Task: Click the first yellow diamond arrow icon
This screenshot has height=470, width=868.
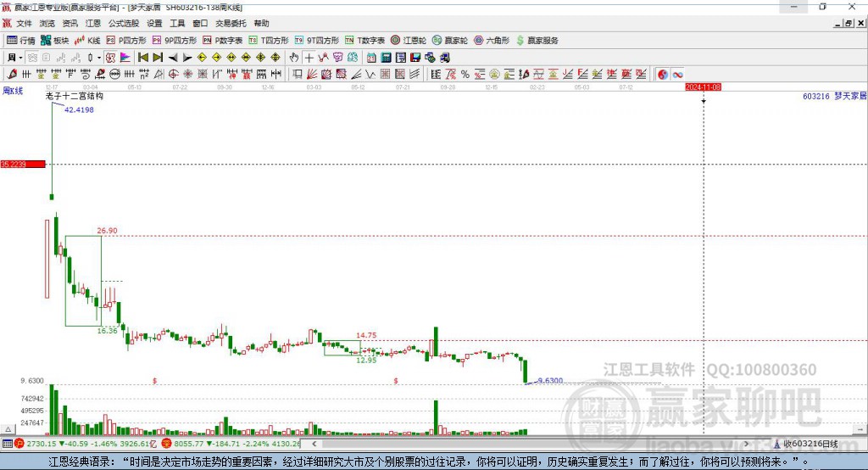Action: (x=202, y=58)
